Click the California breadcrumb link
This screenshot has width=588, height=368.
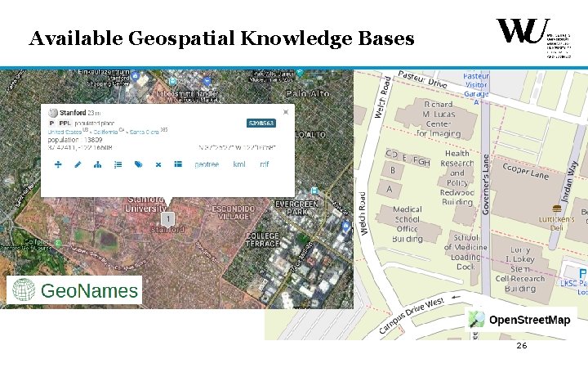pos(105,132)
